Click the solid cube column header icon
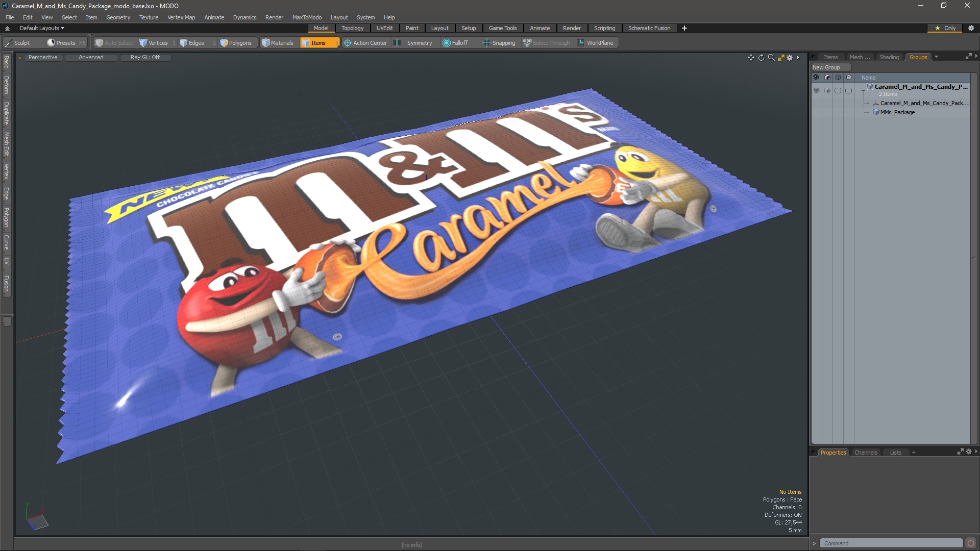 click(x=849, y=78)
